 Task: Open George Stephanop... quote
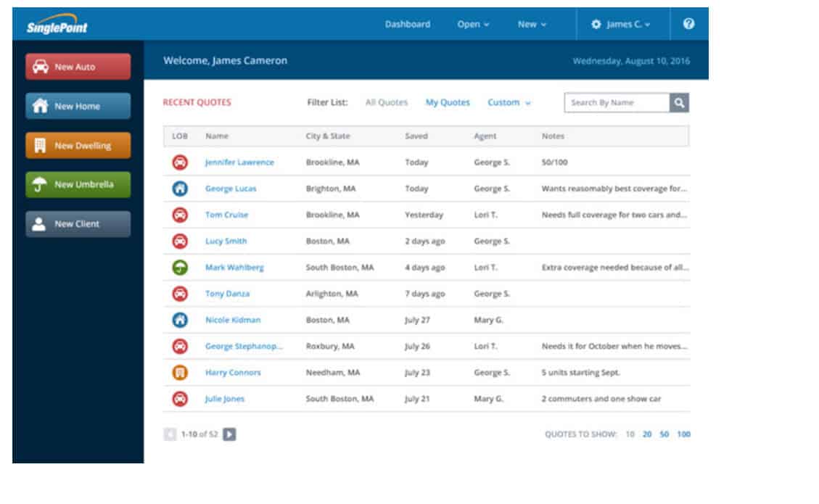[x=244, y=346]
